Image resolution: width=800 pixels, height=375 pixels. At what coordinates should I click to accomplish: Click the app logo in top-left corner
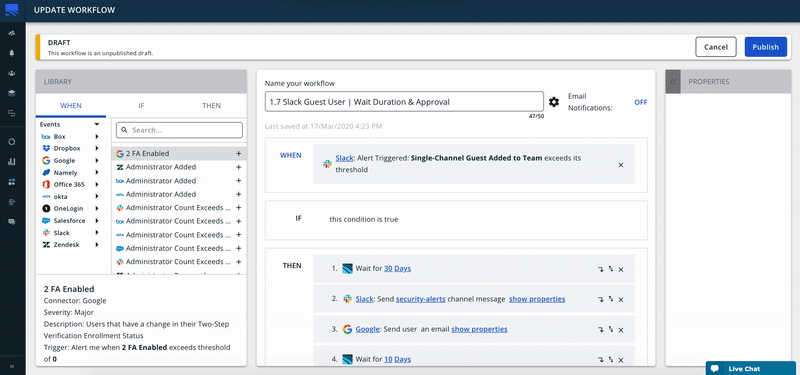click(12, 10)
